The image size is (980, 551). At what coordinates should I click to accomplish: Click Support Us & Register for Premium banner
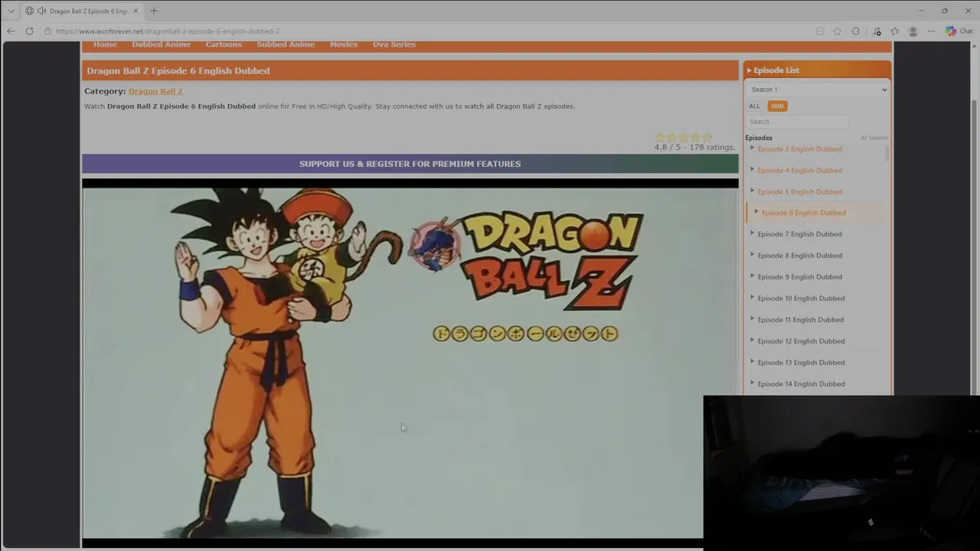click(x=410, y=164)
